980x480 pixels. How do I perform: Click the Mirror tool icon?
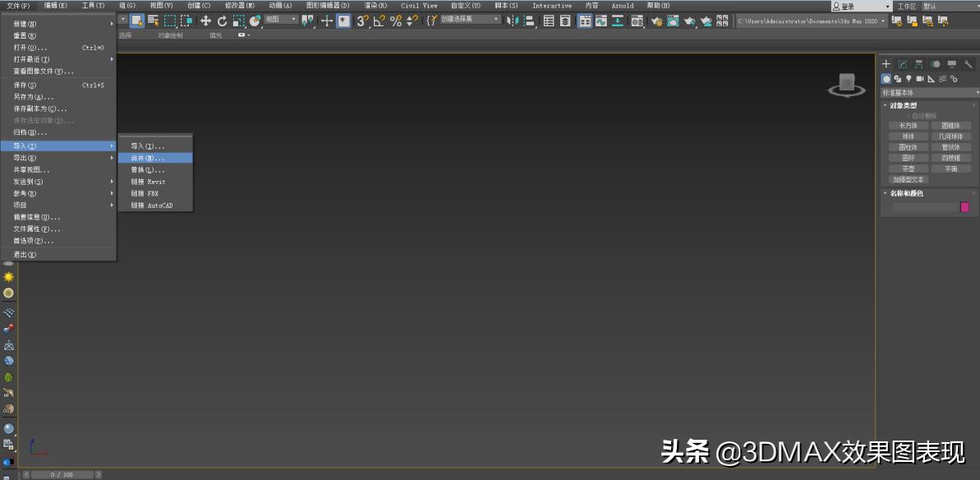pyautogui.click(x=515, y=21)
